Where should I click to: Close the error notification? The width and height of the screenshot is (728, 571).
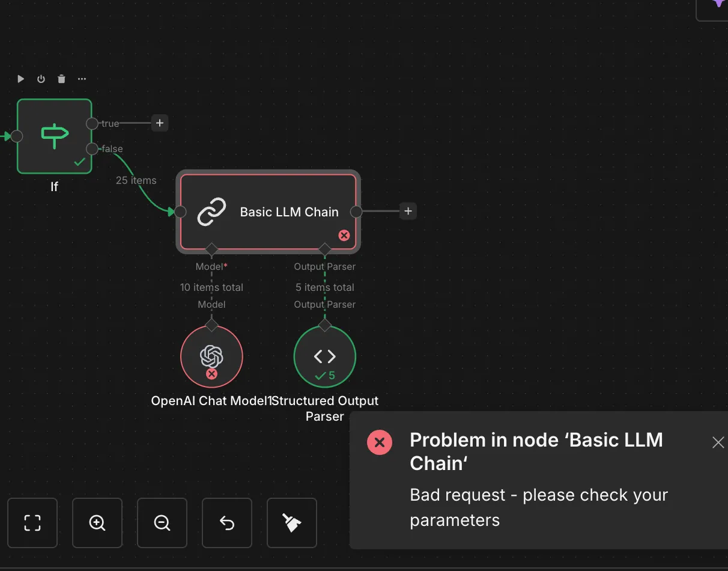point(718,443)
